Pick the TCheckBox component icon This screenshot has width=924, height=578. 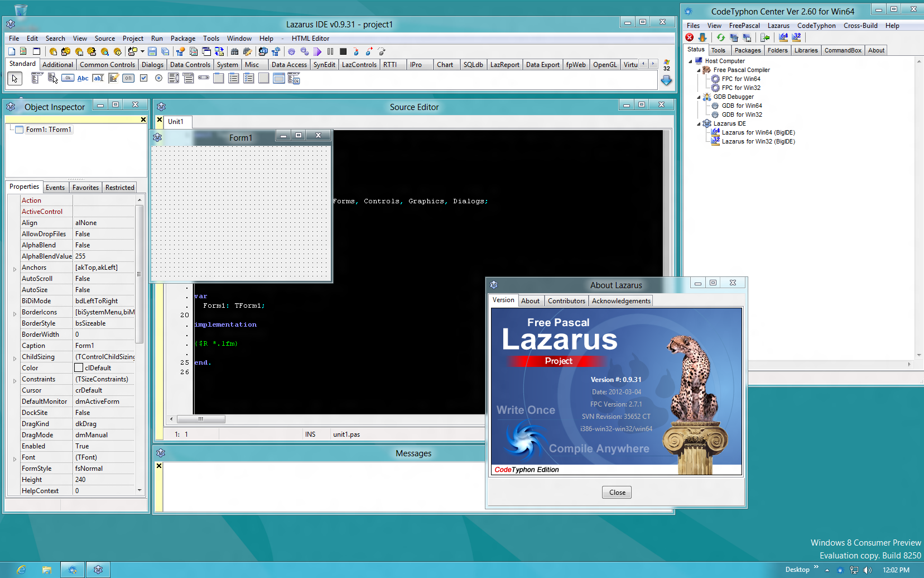(x=143, y=78)
